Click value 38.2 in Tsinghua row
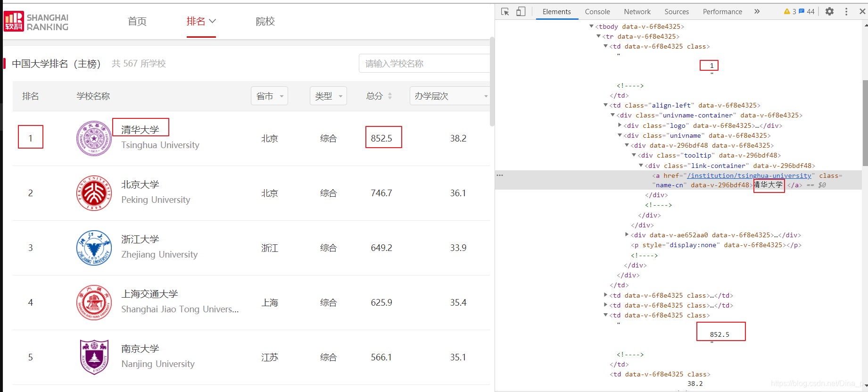This screenshot has height=392, width=868. [x=458, y=138]
